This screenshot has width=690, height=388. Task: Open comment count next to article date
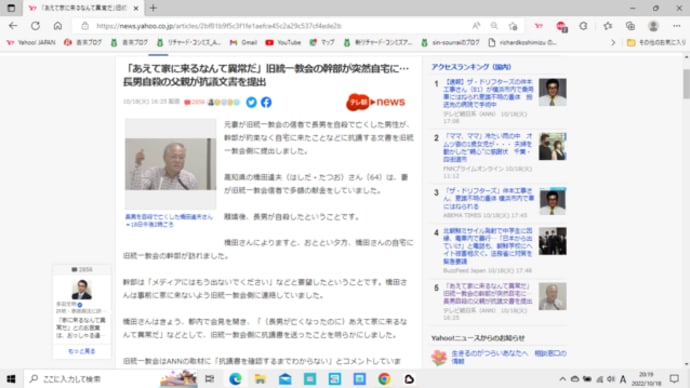coord(194,102)
